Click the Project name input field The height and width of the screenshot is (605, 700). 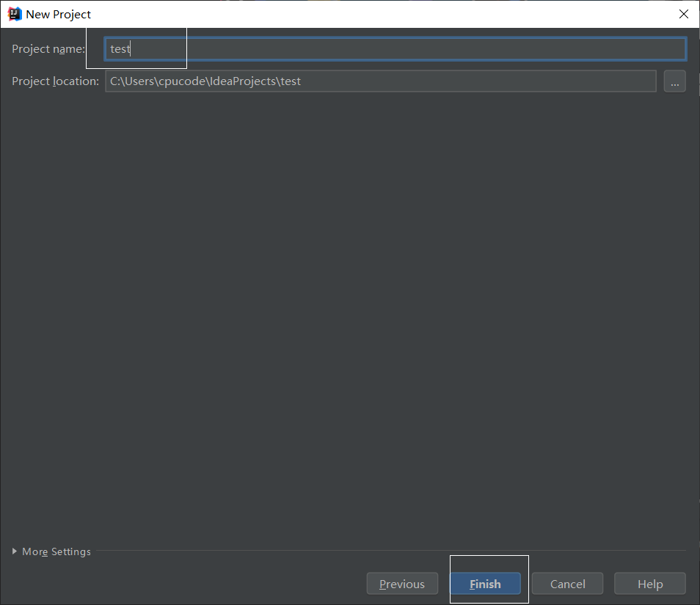pos(395,48)
